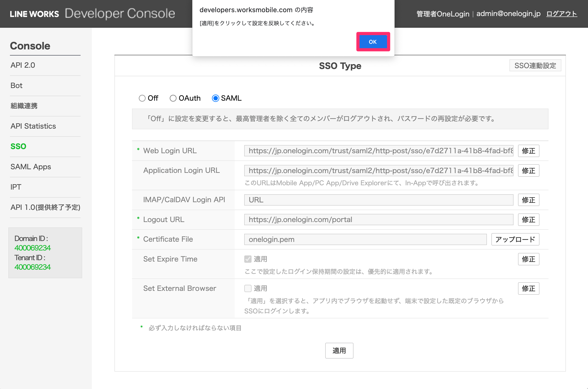Click admin@onelogin.jp account text
The height and width of the screenshot is (389, 588).
508,14
